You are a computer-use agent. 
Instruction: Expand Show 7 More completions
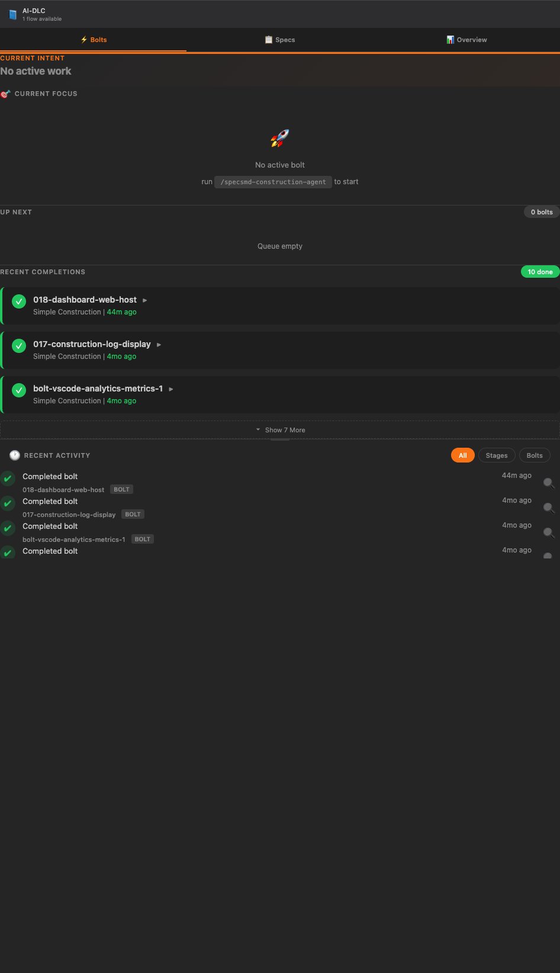(x=280, y=430)
